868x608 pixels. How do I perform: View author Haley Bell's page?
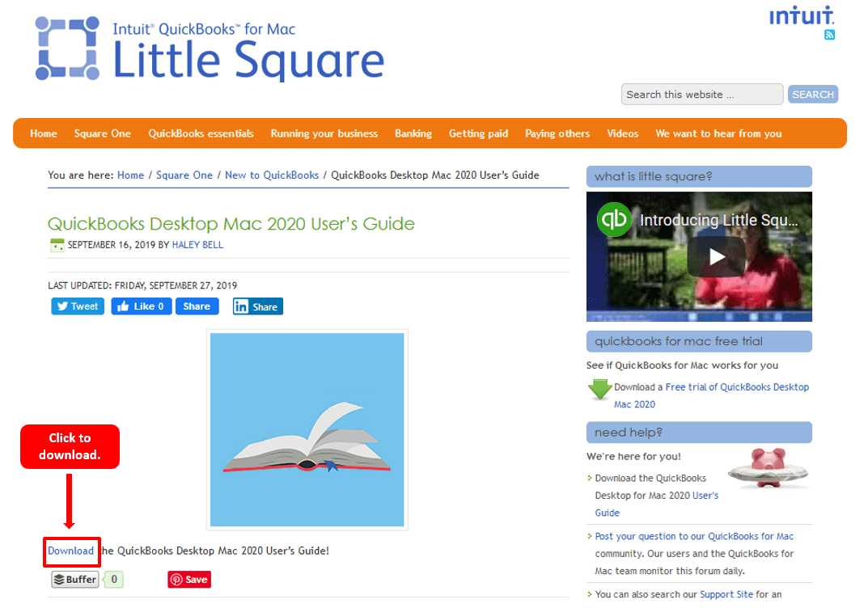click(197, 244)
